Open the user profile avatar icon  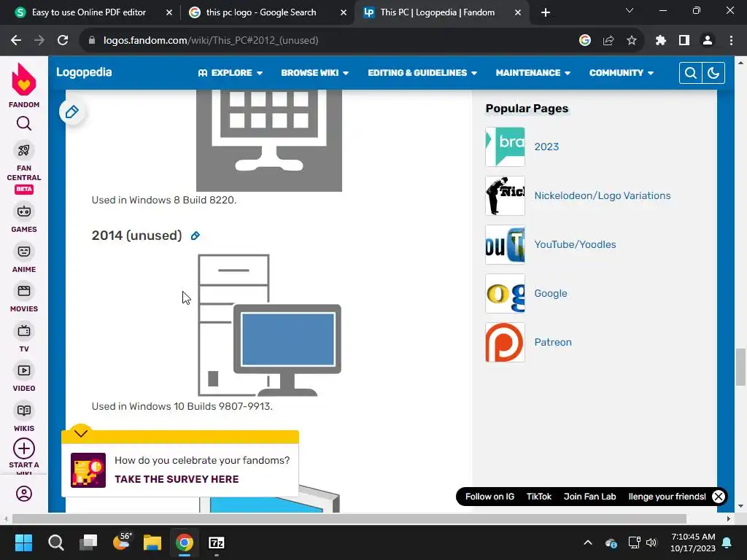coord(24,494)
